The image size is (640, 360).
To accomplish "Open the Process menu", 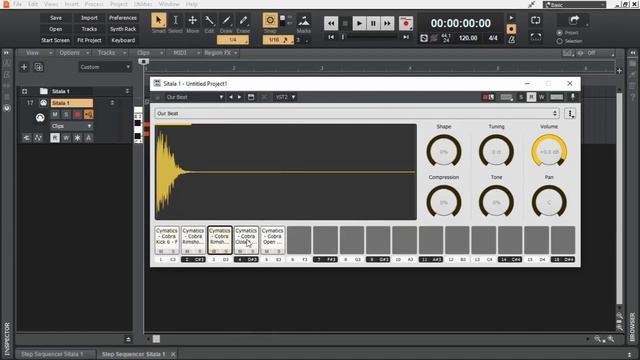I will pos(94,4).
